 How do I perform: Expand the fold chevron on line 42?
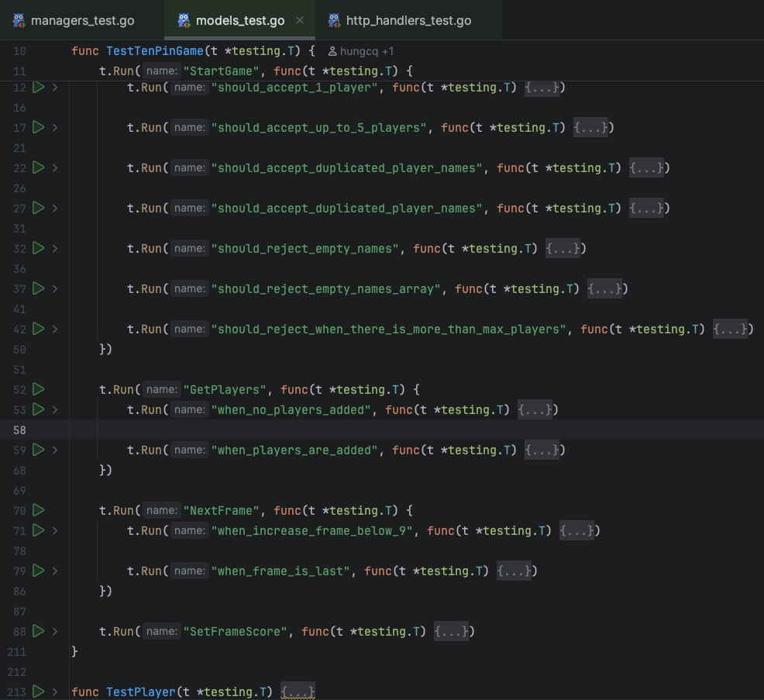[55, 329]
